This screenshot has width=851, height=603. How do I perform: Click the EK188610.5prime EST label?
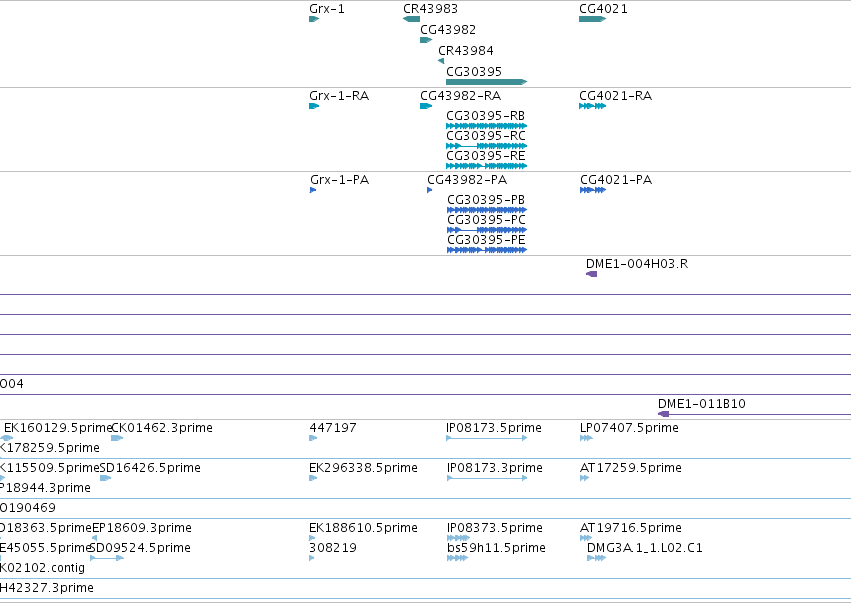coord(363,528)
